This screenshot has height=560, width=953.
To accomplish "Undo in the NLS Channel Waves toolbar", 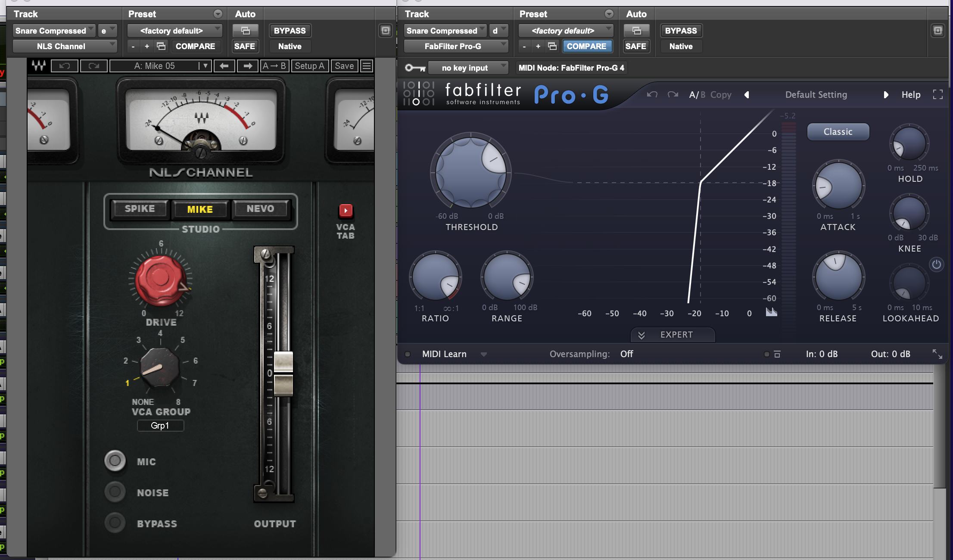I will coord(65,66).
